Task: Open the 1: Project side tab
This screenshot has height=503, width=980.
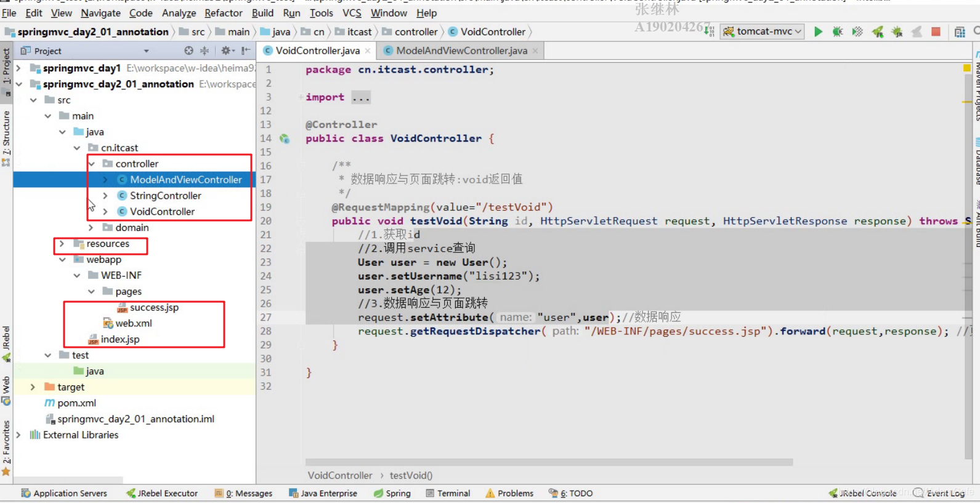Action: (6, 73)
